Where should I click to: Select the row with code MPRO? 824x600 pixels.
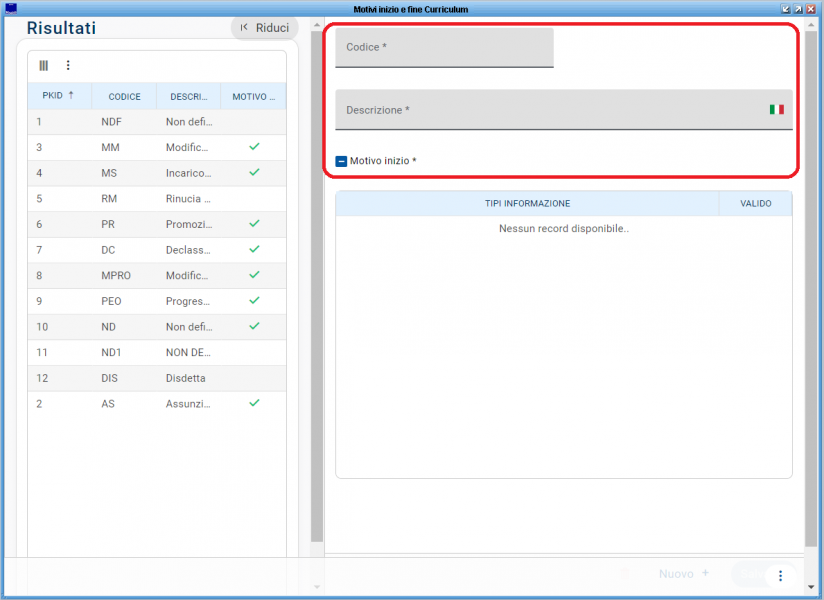click(x=157, y=276)
